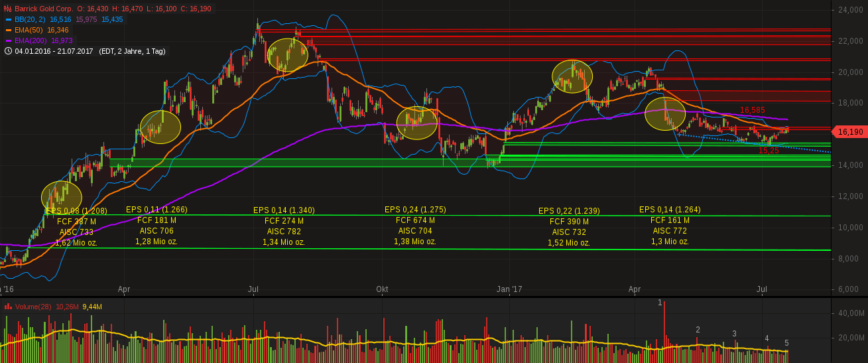Click the '1,52 Mio oz.' production label
868x363 pixels.
(569, 243)
